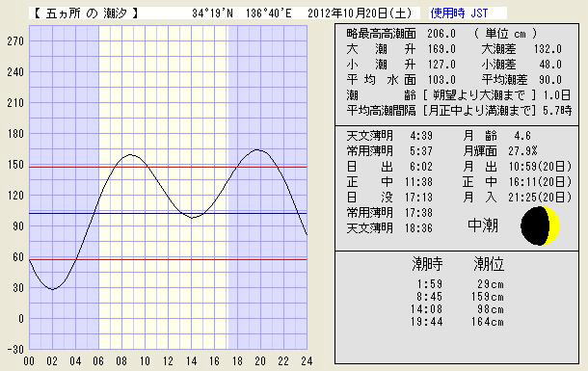Click the upper red line near 148
The image size is (588, 371).
pos(168,167)
